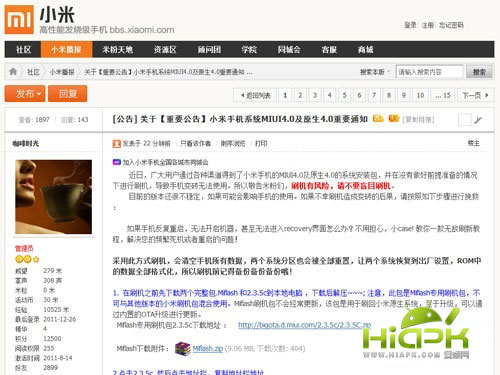The width and height of the screenshot is (500, 375).
Task: Open the bigota 2.3.5c download link
Action: [x=304, y=325]
